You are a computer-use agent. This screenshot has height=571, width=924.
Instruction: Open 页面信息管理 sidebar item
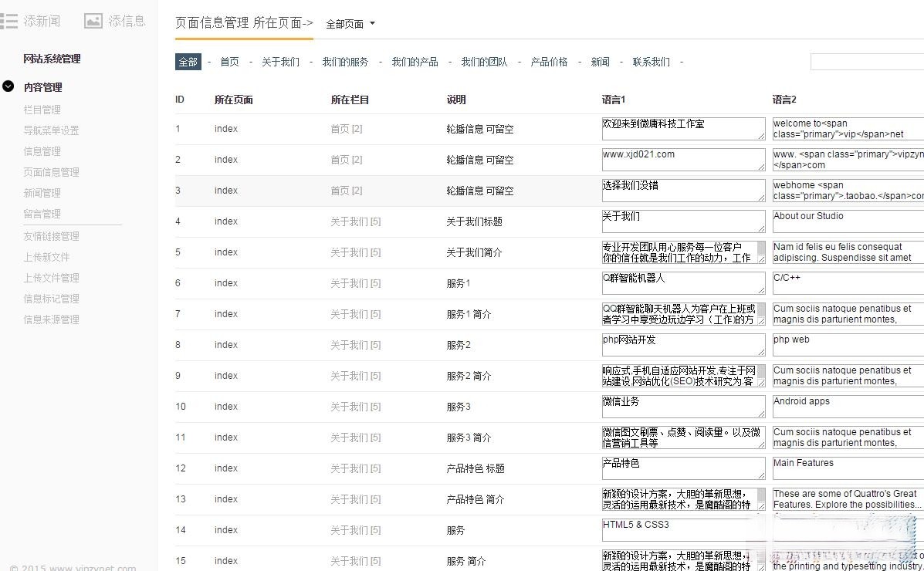click(51, 172)
